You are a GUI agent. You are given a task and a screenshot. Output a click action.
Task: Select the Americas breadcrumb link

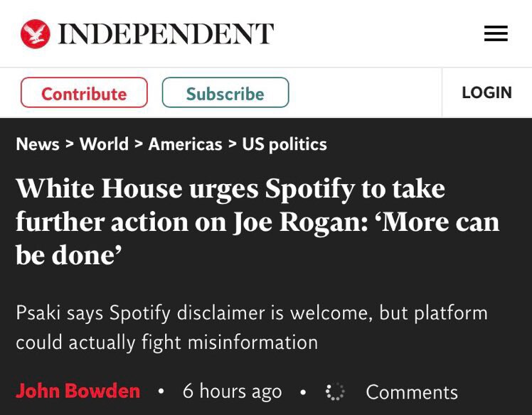185,144
